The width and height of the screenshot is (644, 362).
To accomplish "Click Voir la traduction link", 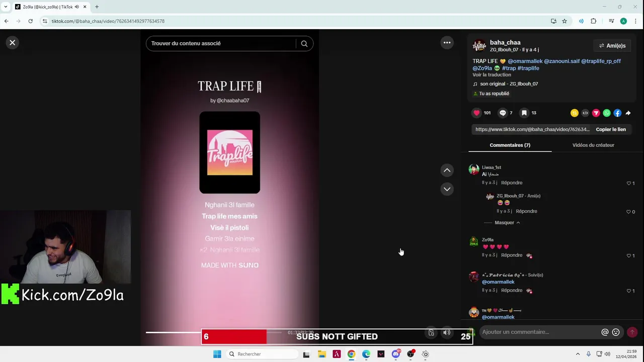I will (x=492, y=75).
